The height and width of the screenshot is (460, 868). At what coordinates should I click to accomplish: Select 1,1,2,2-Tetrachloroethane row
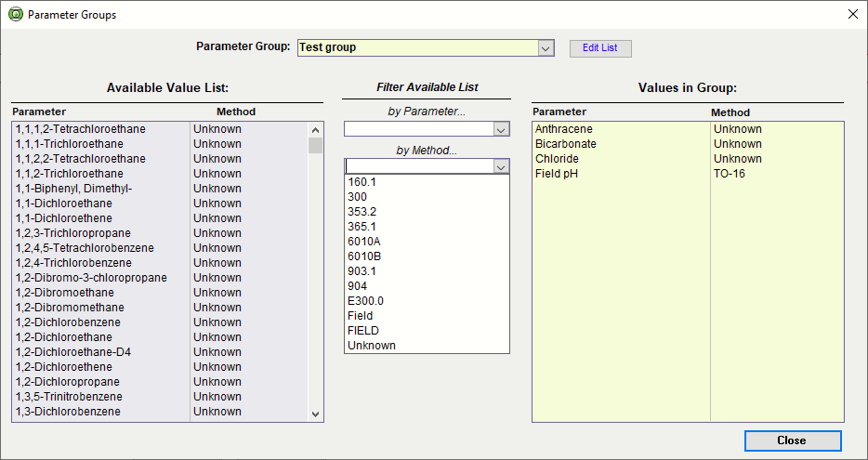coord(160,159)
